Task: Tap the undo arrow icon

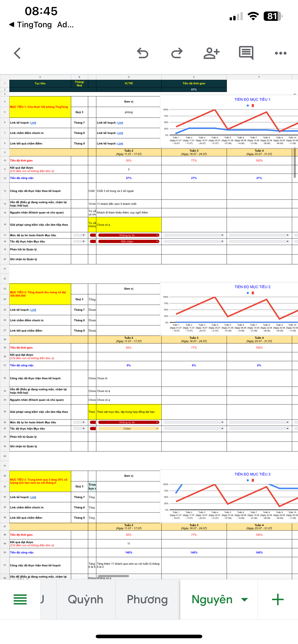Action: coord(143,53)
